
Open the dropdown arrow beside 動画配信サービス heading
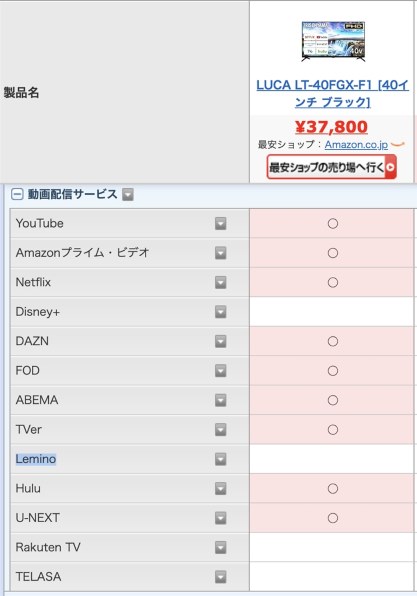click(128, 194)
